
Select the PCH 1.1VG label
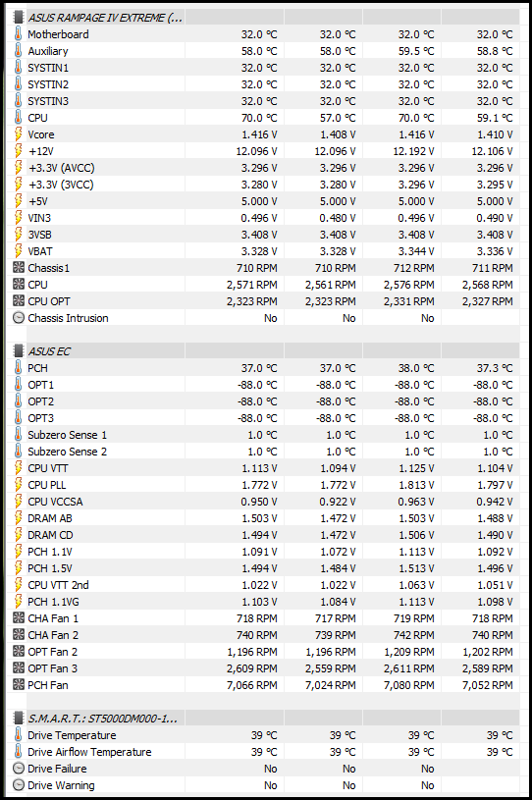[x=54, y=602]
